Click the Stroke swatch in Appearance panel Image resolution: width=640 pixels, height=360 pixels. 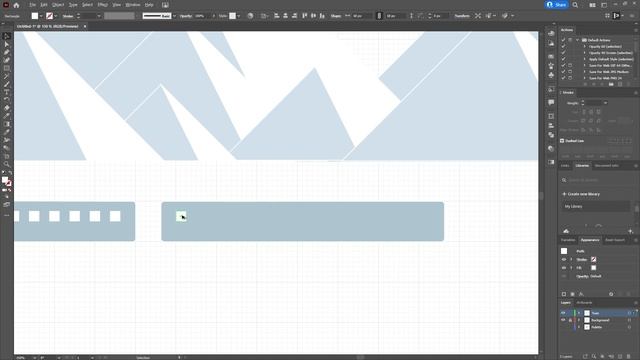pyautogui.click(x=593, y=260)
